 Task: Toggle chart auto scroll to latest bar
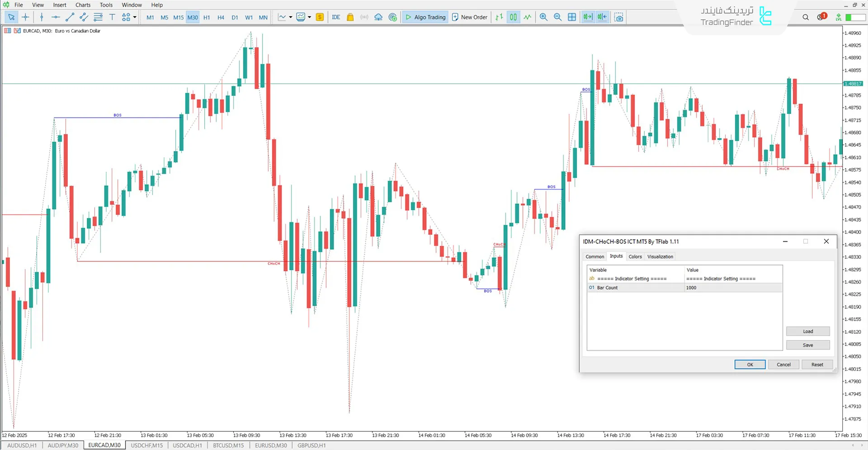[587, 17]
